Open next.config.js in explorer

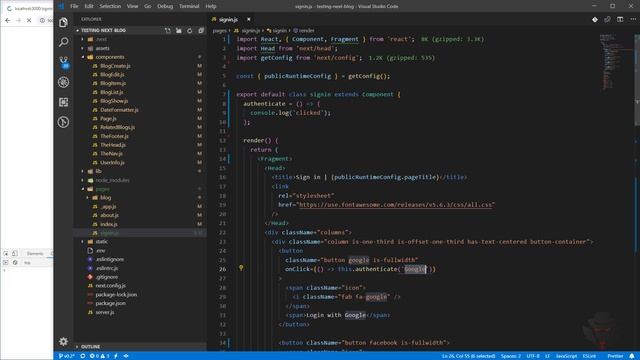pos(110,286)
